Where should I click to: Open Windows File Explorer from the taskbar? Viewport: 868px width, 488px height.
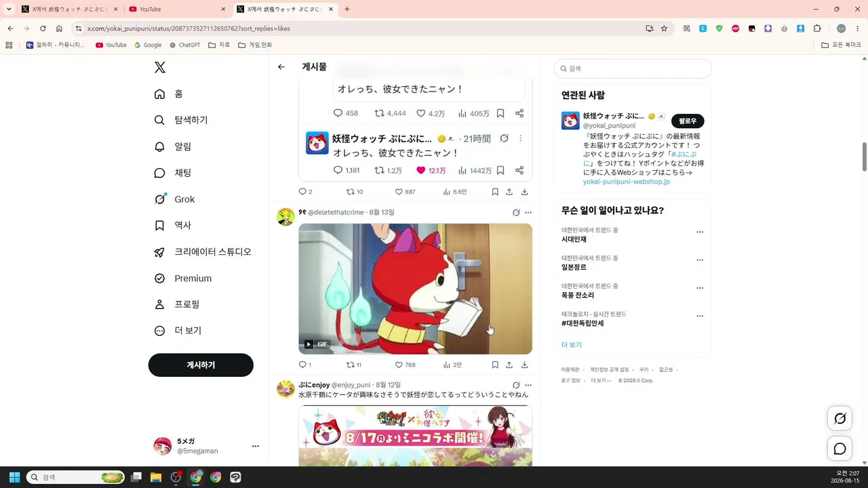click(155, 477)
